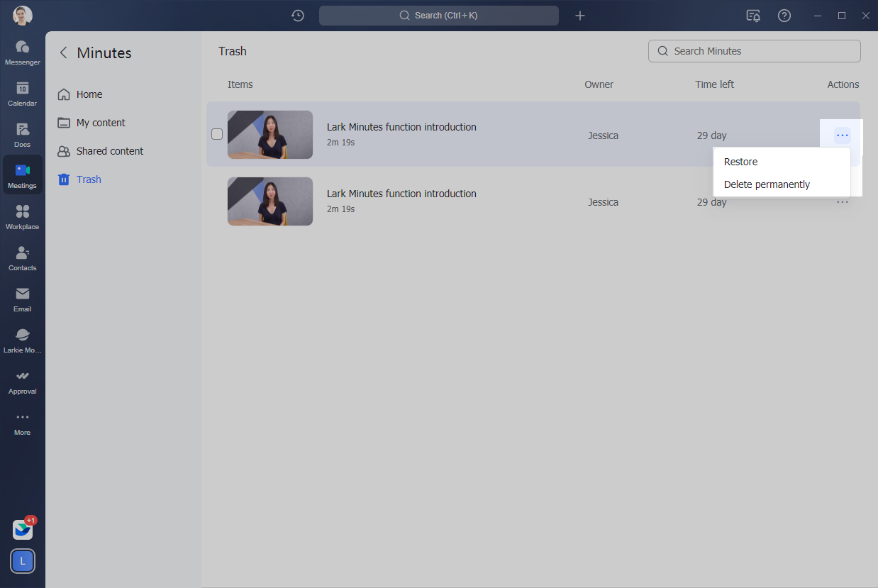Open the Approval app icon
This screenshot has width=878, height=588.
pos(22,381)
